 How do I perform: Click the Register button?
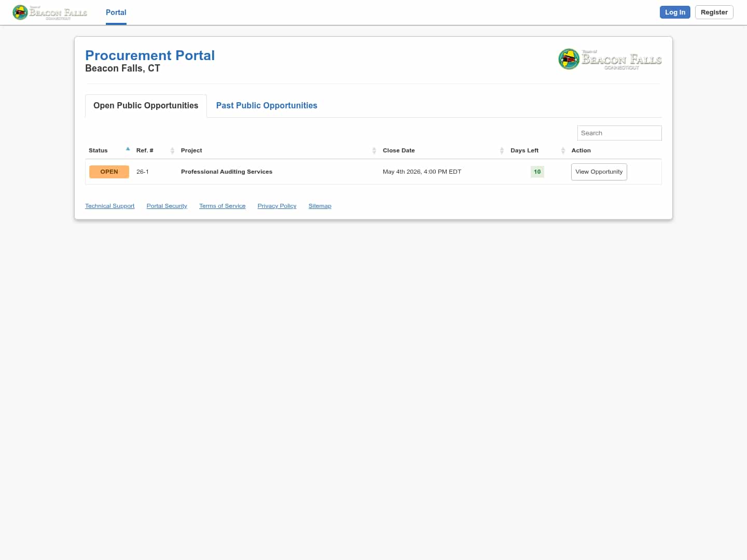[x=714, y=12]
